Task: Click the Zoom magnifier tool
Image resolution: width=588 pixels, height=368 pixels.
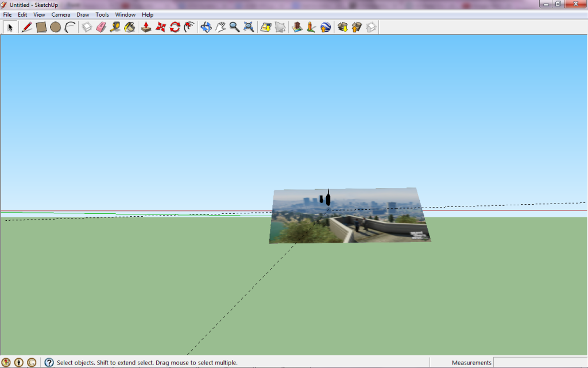Action: pyautogui.click(x=234, y=27)
